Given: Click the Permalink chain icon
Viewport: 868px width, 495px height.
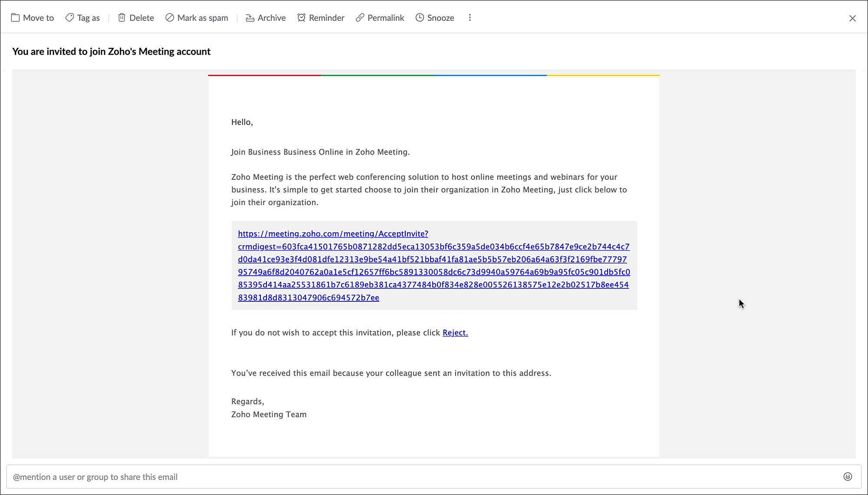Looking at the screenshot, I should [x=360, y=18].
